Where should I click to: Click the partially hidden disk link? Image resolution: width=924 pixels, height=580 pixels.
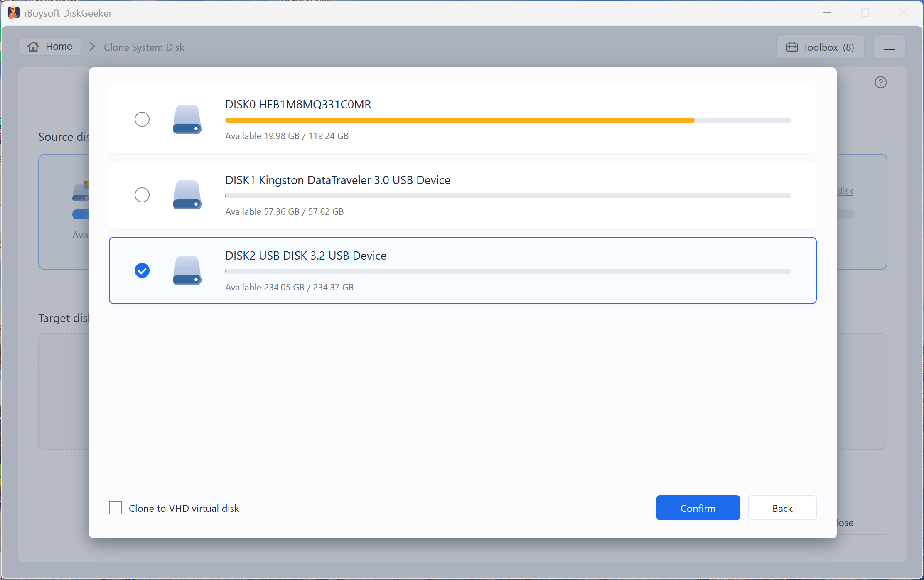(845, 191)
